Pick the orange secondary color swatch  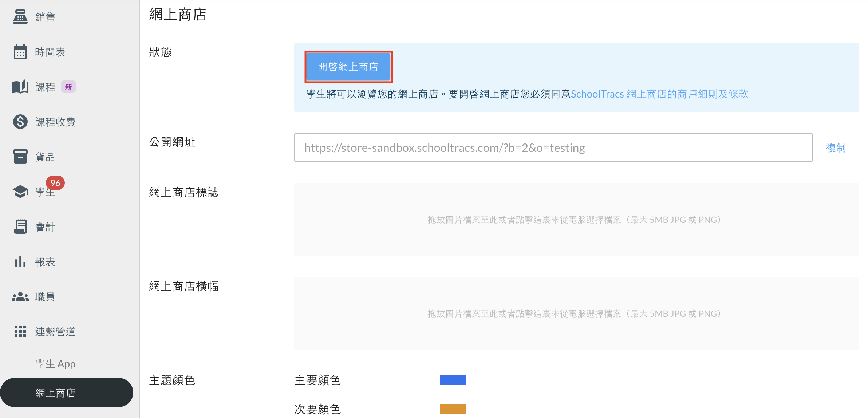(x=453, y=409)
